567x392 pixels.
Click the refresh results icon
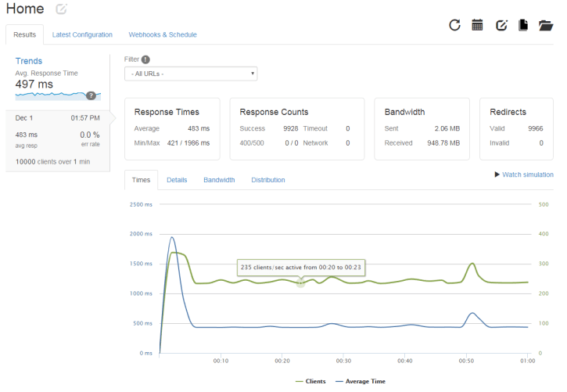coord(454,25)
